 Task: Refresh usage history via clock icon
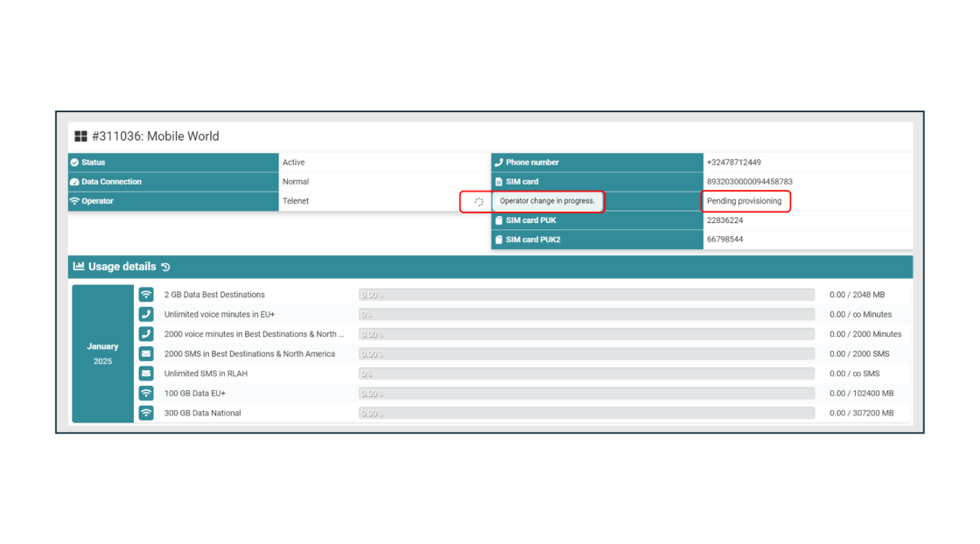point(165,267)
